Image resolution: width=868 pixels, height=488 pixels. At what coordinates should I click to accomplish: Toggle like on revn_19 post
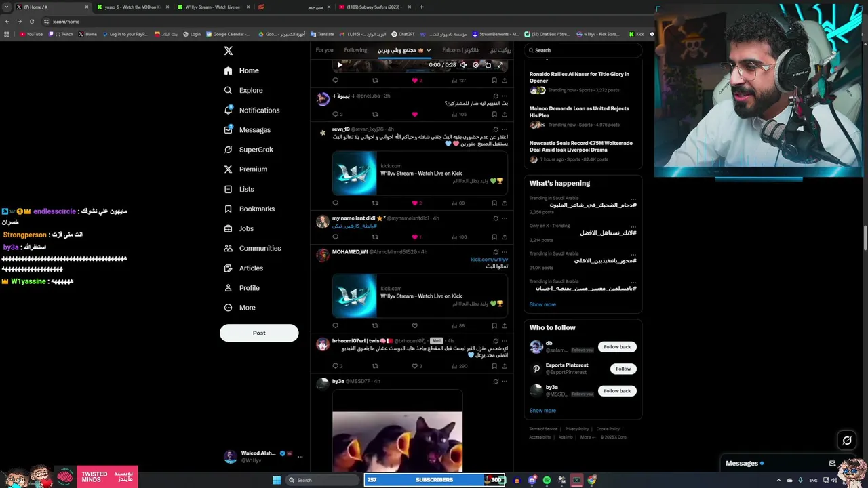point(416,203)
